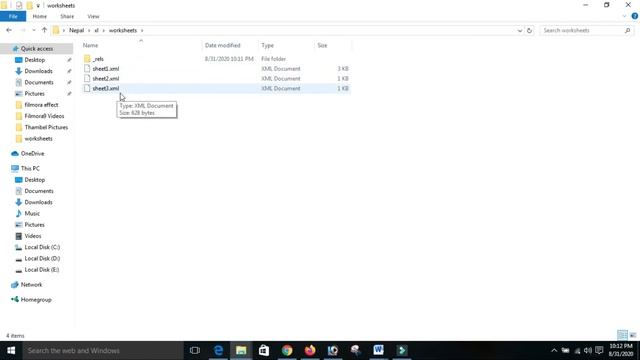This screenshot has width=640, height=360.
Task: Show hidden system tray icons
Action: pos(554,350)
